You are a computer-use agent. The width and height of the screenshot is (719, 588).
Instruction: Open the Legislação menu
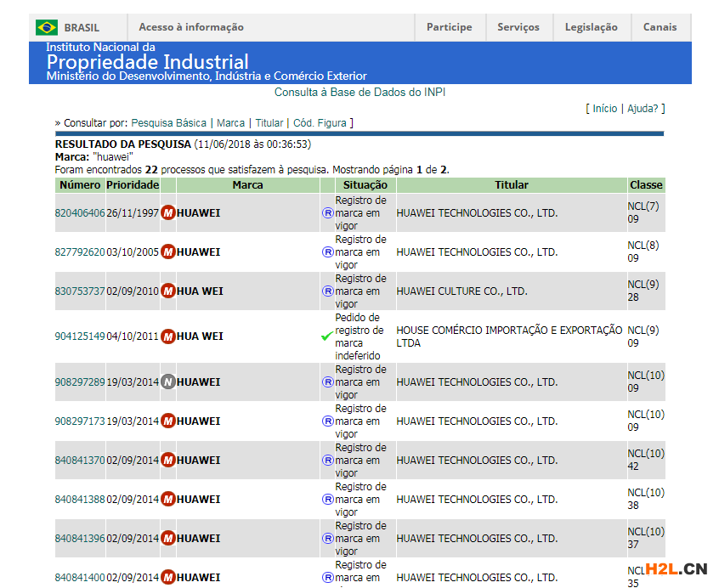click(x=592, y=27)
